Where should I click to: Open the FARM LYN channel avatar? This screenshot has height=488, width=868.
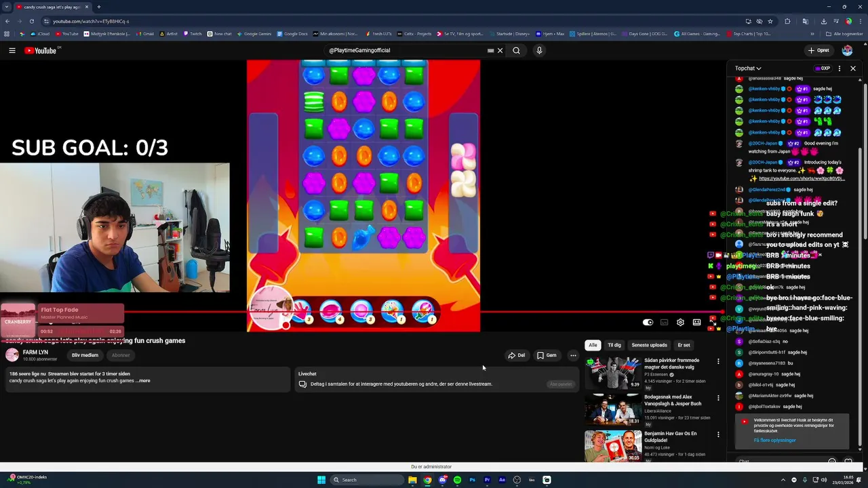pos(12,355)
